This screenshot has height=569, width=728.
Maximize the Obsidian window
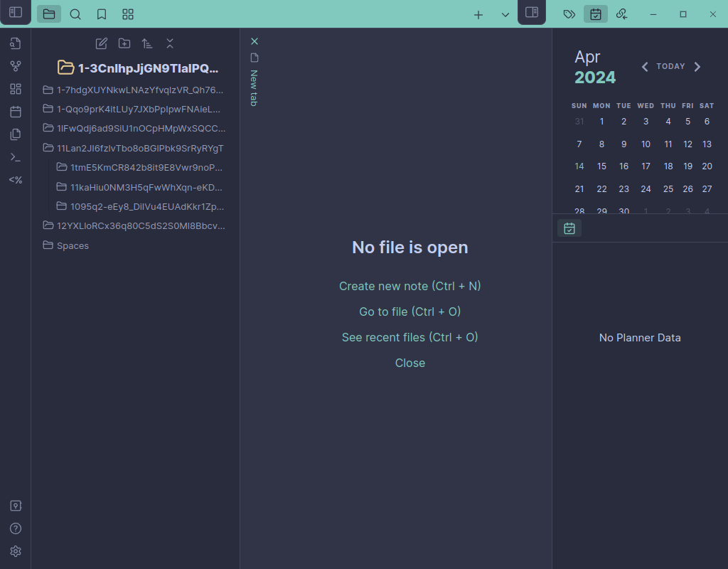tap(683, 14)
